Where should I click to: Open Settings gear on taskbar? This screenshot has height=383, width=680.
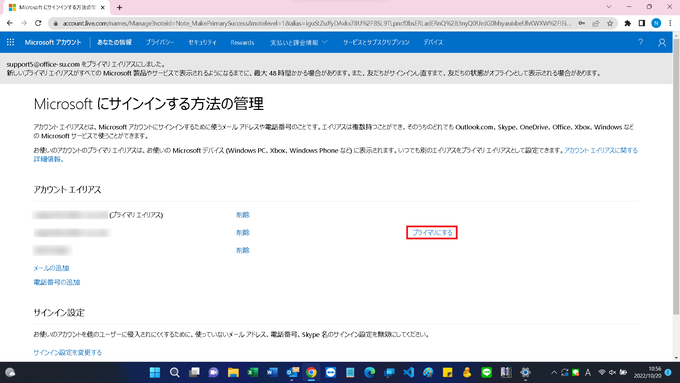(x=526, y=372)
